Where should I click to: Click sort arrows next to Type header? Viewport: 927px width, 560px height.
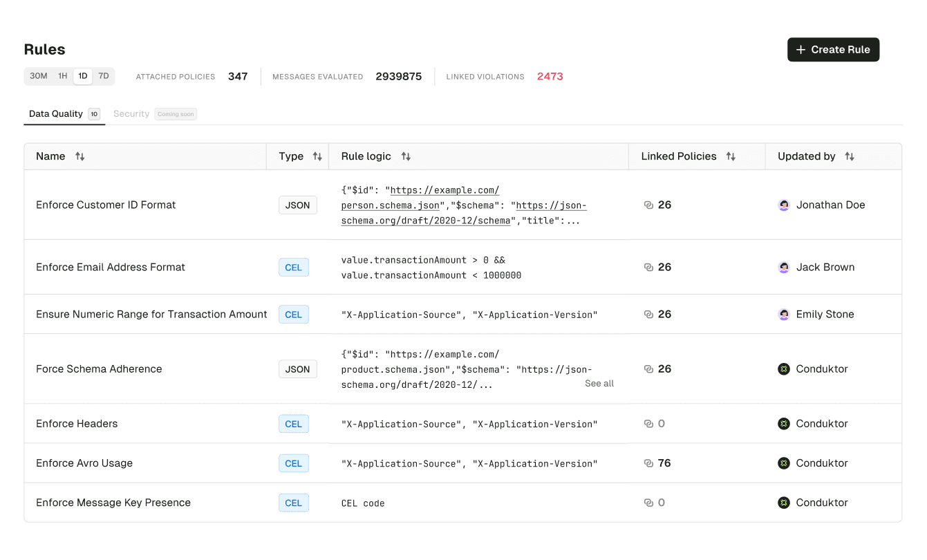point(317,156)
